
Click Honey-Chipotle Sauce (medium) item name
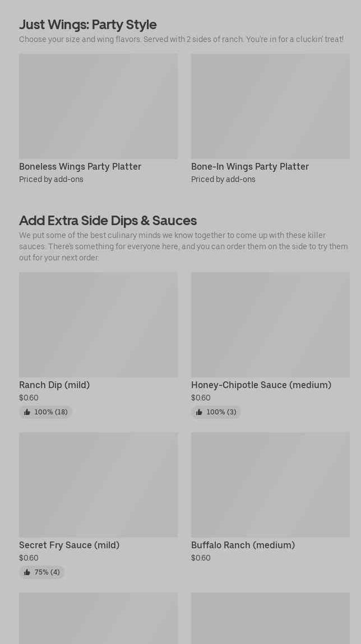click(x=261, y=385)
